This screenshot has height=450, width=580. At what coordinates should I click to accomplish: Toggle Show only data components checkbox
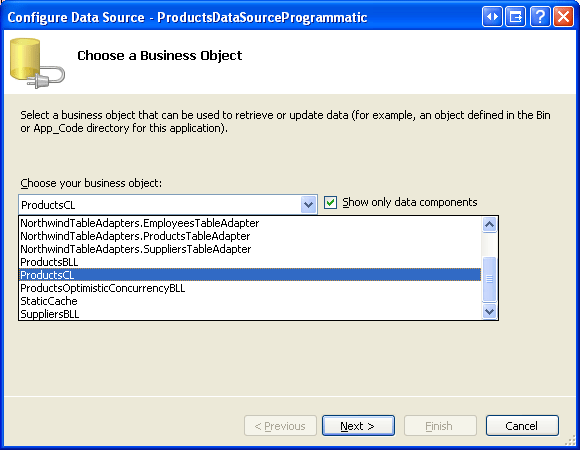330,202
